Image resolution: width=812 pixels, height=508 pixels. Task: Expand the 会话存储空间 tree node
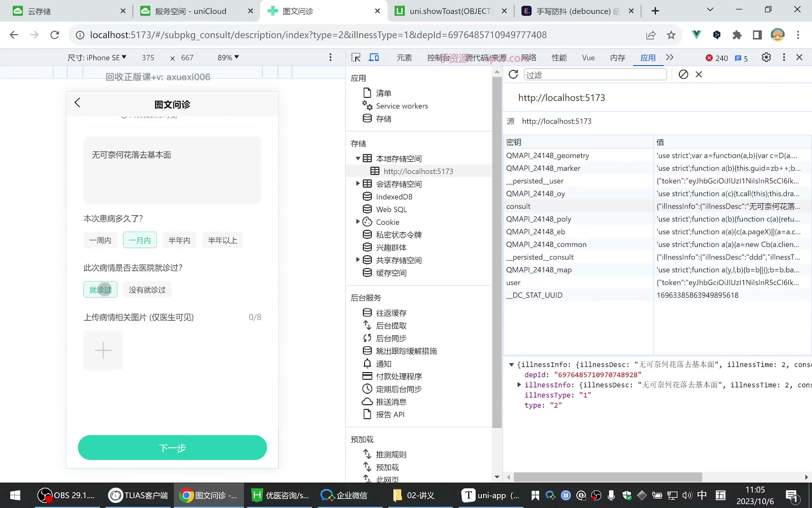(358, 184)
